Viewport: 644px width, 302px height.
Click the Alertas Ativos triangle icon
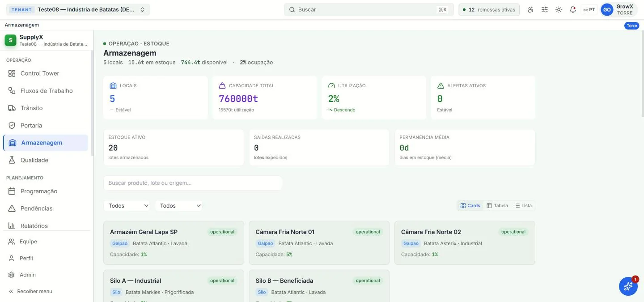click(x=441, y=85)
